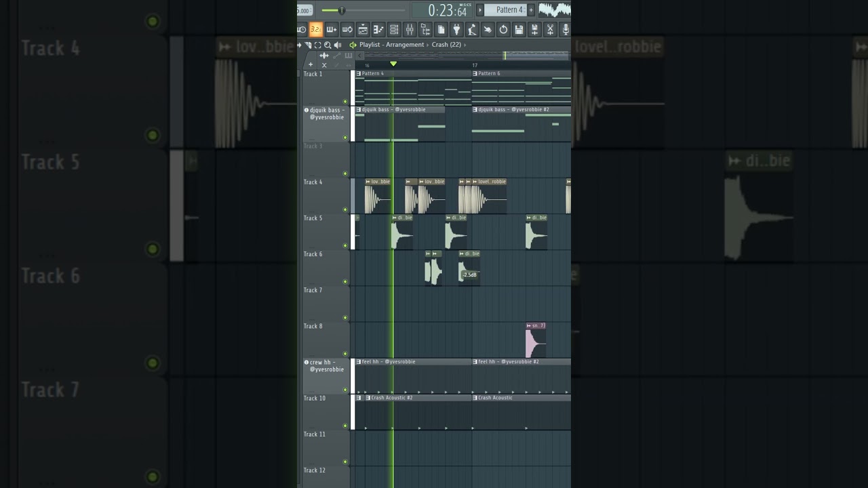Open the Piano roll view icon
Image resolution: width=868 pixels, height=488 pixels.
click(378, 29)
